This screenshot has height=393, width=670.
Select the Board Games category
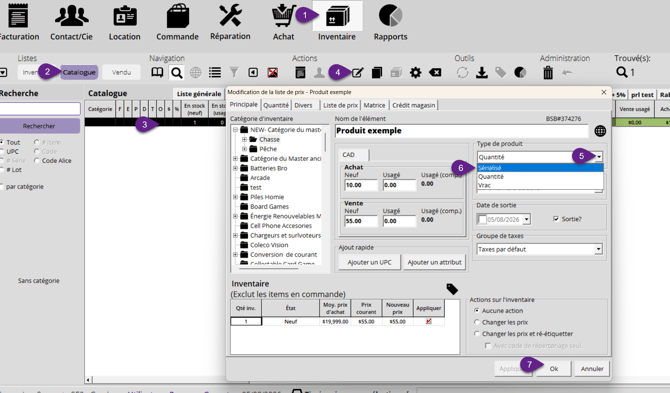[x=269, y=206]
